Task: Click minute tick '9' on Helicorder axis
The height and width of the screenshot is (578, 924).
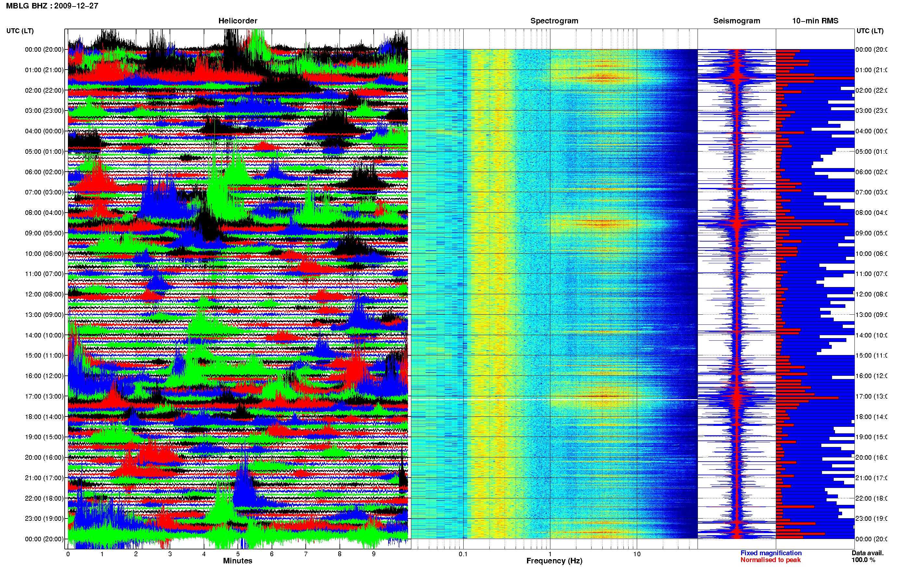Action: click(374, 554)
